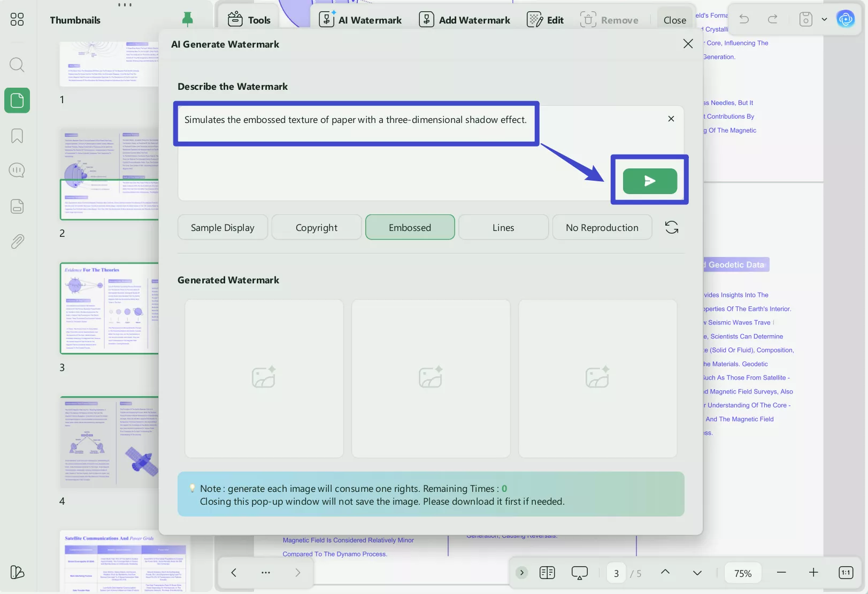868x594 pixels.
Task: Select the third generated watermark placeholder
Action: (598, 379)
